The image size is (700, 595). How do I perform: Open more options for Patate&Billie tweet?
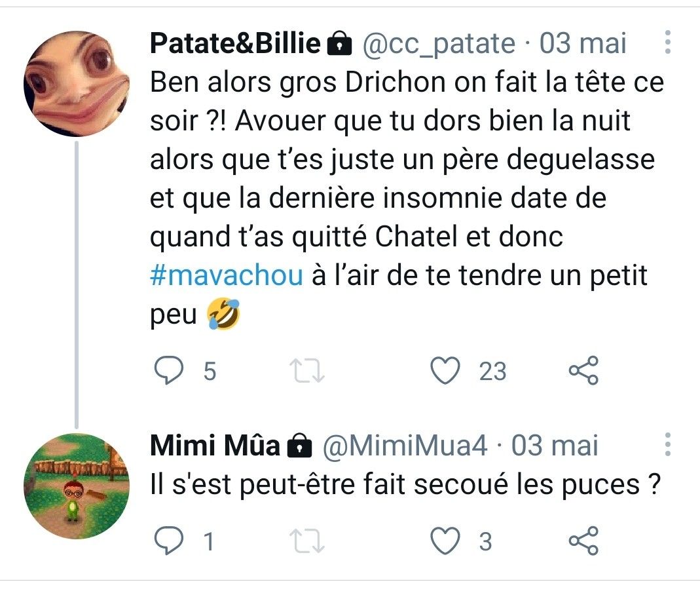tap(667, 43)
